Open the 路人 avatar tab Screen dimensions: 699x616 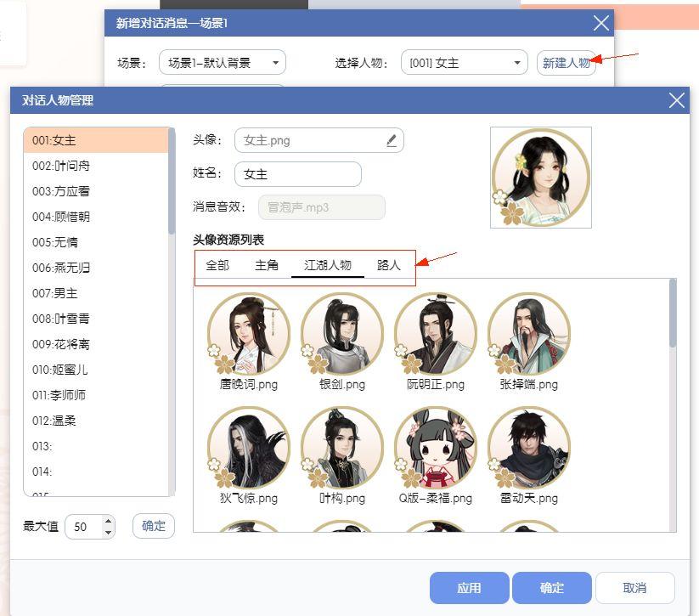pos(388,265)
